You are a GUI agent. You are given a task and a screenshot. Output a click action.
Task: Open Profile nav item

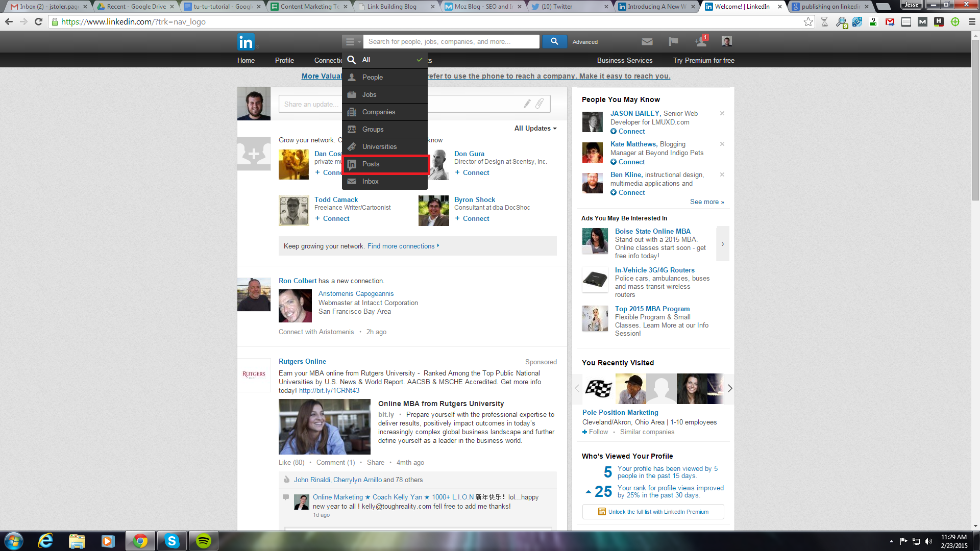point(284,60)
